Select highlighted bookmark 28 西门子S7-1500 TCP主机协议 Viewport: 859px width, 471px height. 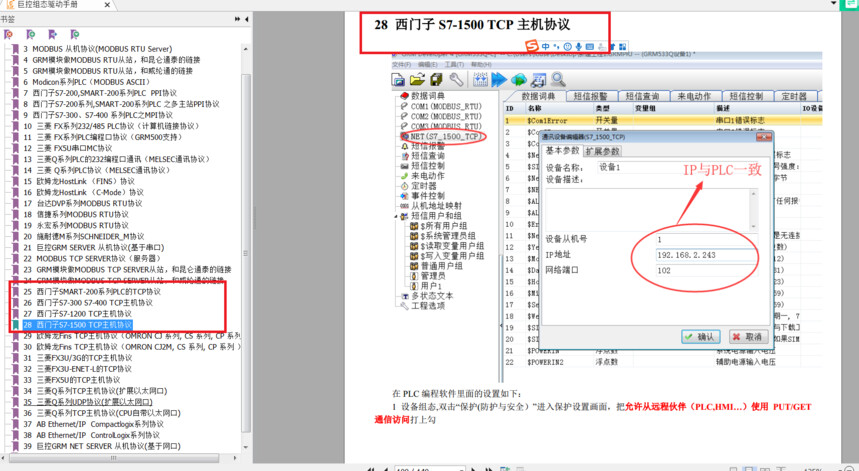coord(77,325)
